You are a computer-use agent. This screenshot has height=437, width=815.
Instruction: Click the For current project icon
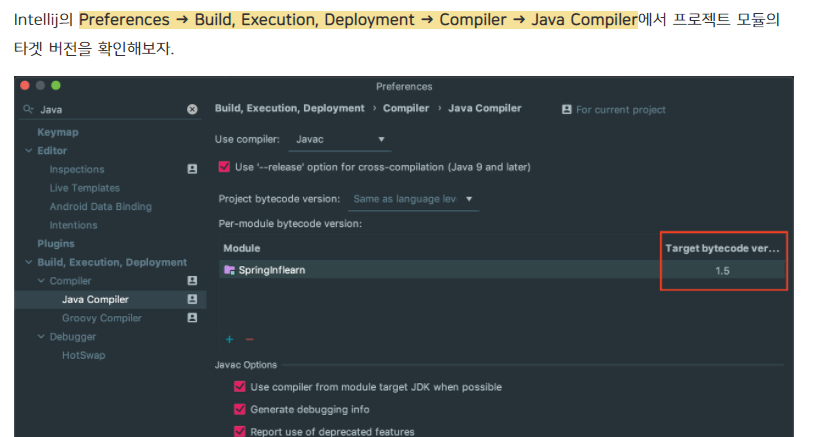pyautogui.click(x=567, y=110)
